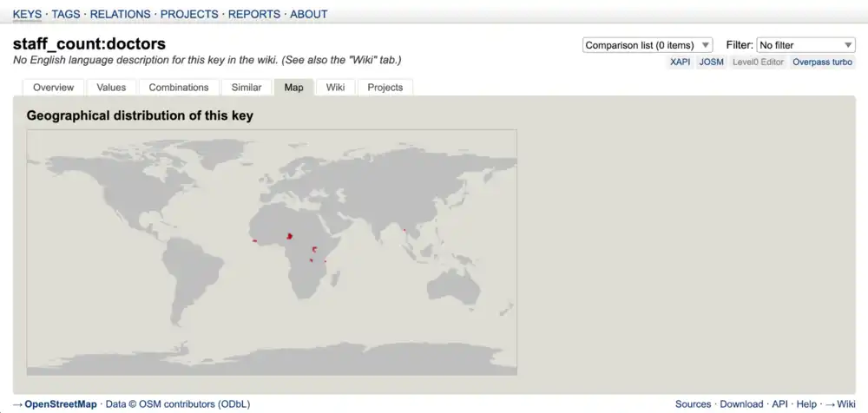Switch to the Similar tab
The width and height of the screenshot is (868, 413).
[x=247, y=88]
